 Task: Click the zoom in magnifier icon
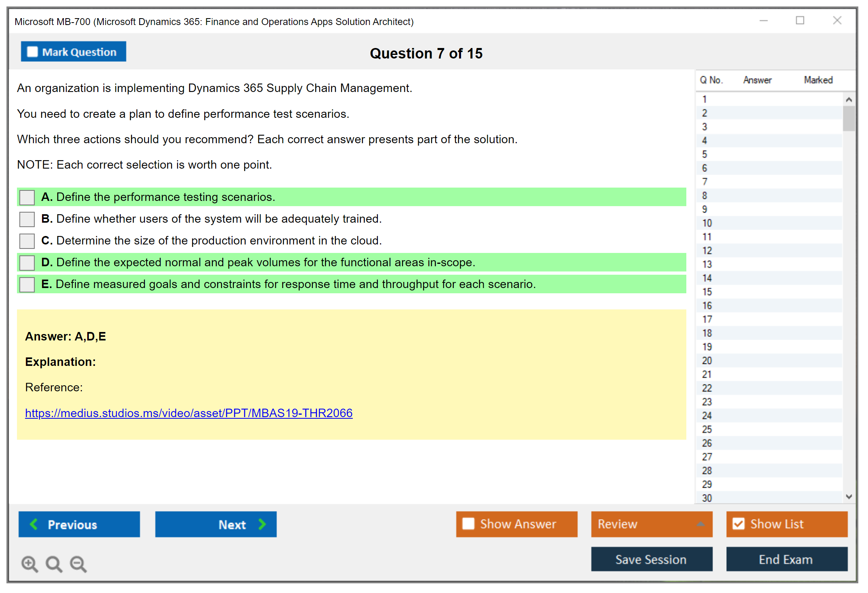[x=29, y=564]
